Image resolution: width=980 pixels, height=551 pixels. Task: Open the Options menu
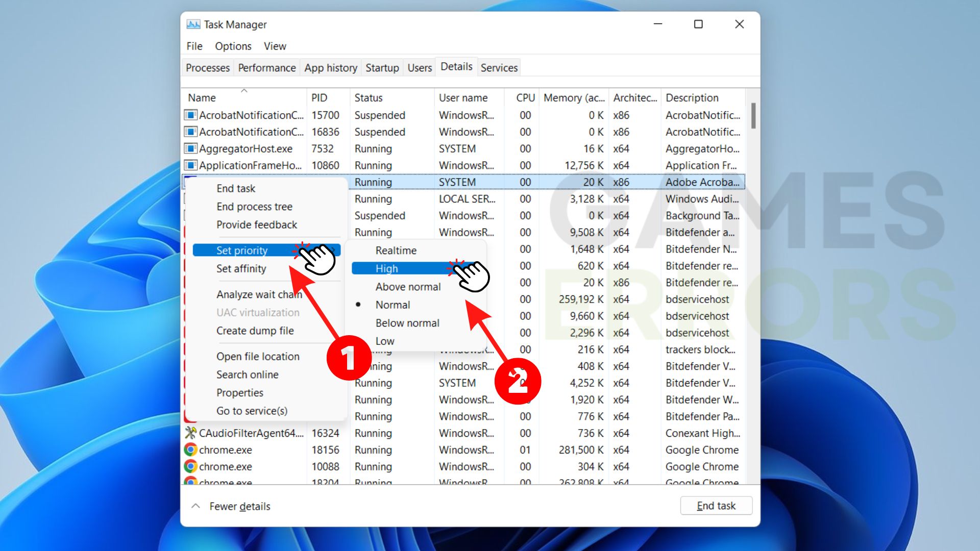coord(233,46)
